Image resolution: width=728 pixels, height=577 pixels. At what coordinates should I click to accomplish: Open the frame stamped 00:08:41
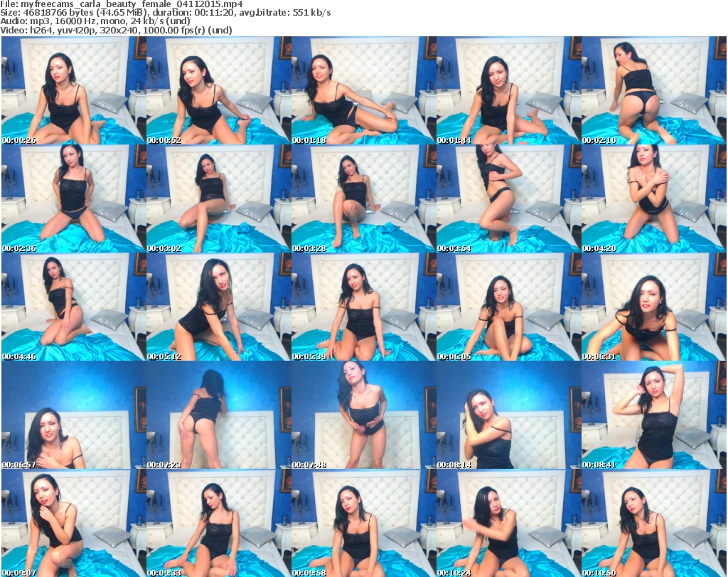(x=654, y=415)
